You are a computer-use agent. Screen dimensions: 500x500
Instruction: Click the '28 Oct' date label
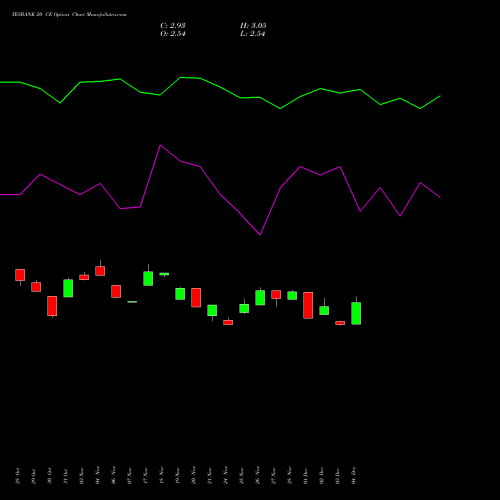(x=17, y=476)
